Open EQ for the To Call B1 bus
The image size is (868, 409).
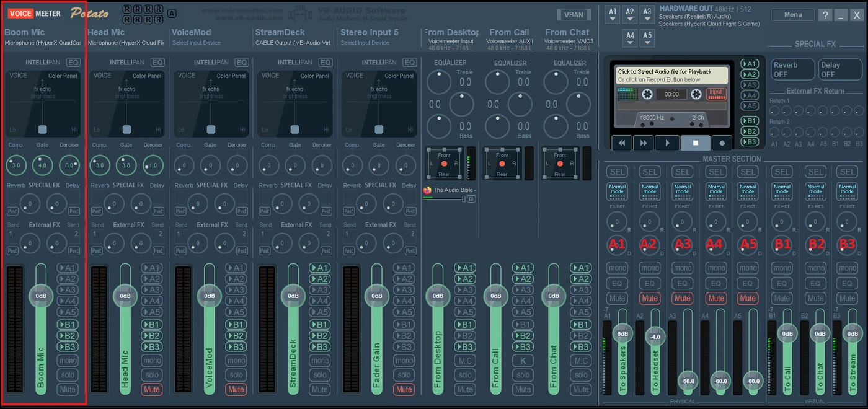(x=782, y=283)
